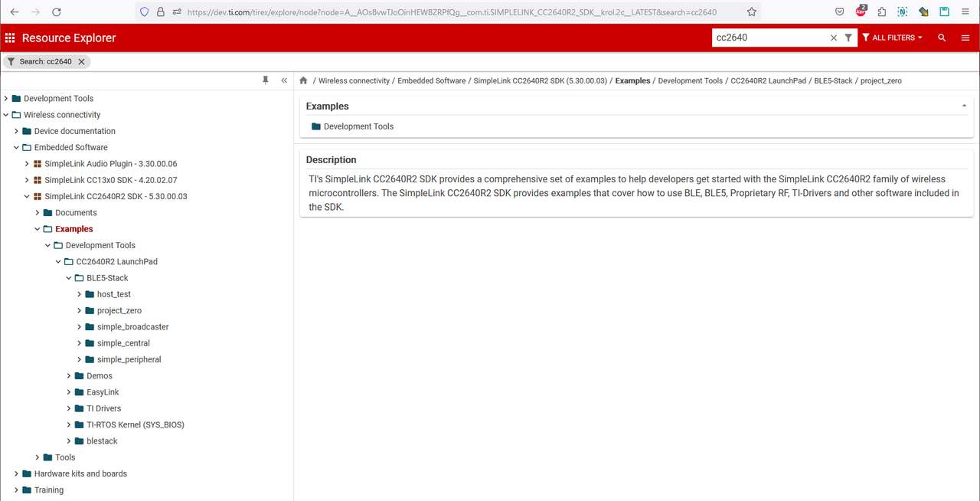Open browser extensions puzzle icon
The image size is (980, 501).
(882, 12)
